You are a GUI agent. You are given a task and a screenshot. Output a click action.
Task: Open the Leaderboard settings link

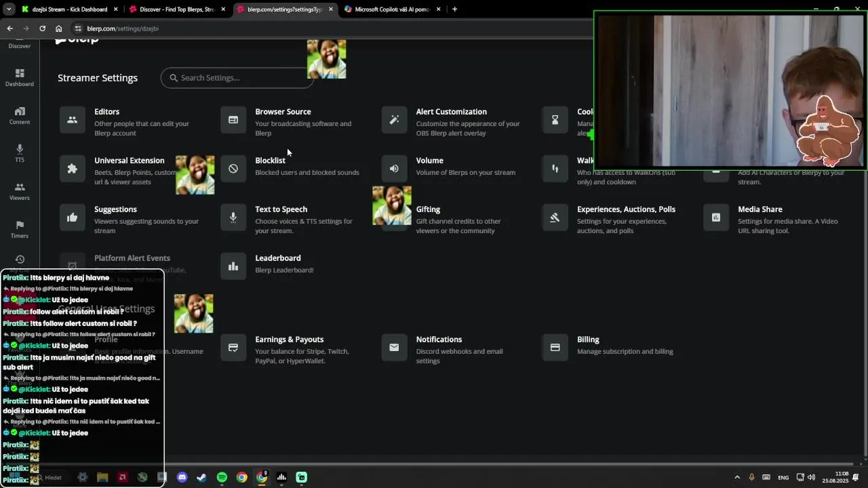277,258
